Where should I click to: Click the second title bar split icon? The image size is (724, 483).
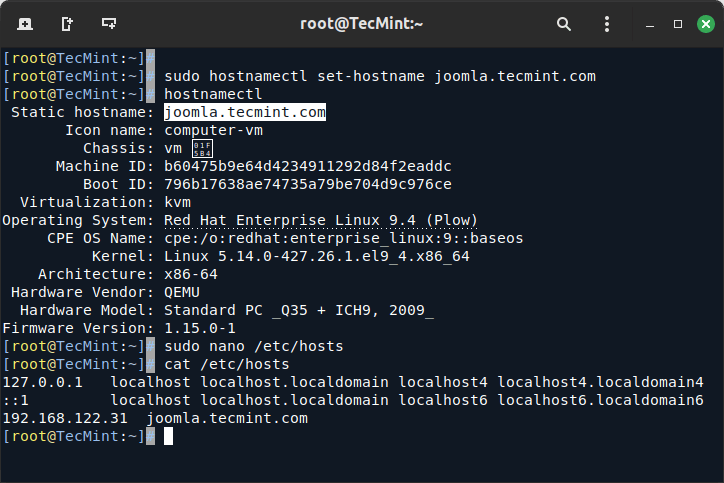tap(66, 23)
